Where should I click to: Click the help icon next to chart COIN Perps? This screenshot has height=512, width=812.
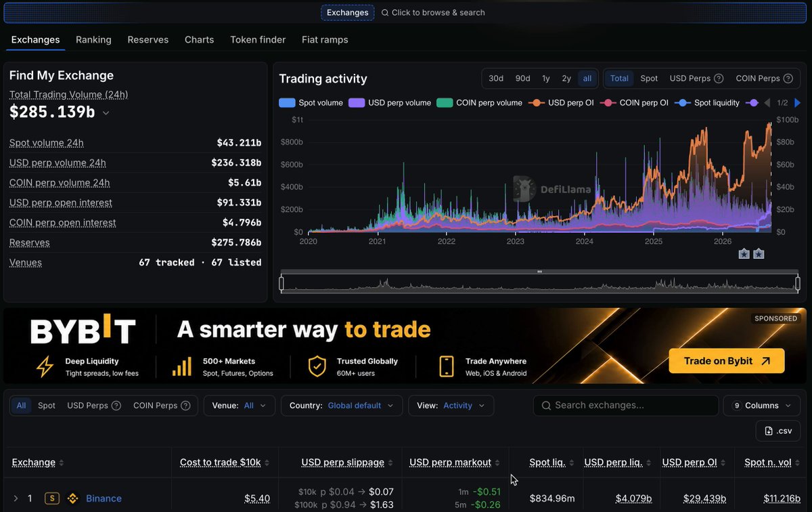[x=788, y=79]
